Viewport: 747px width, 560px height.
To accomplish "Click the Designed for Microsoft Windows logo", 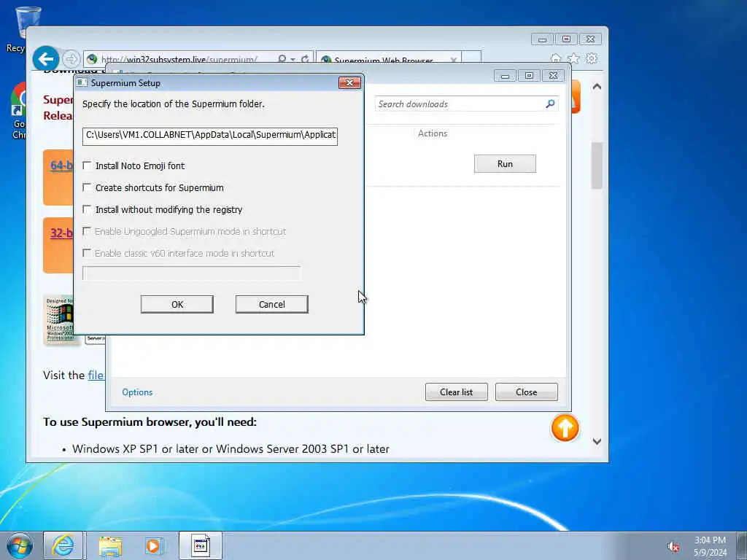I will coord(60,319).
